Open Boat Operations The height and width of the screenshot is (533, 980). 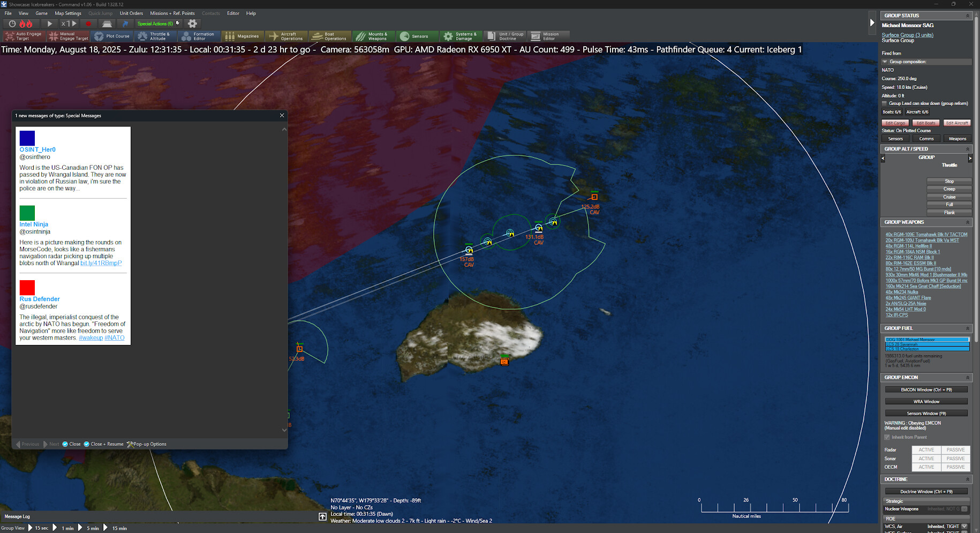pos(329,36)
